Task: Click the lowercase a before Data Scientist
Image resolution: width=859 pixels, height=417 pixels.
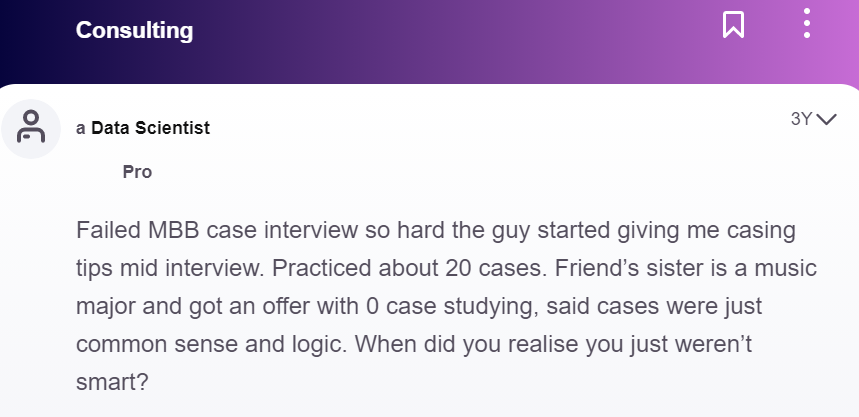Action: tap(81, 129)
